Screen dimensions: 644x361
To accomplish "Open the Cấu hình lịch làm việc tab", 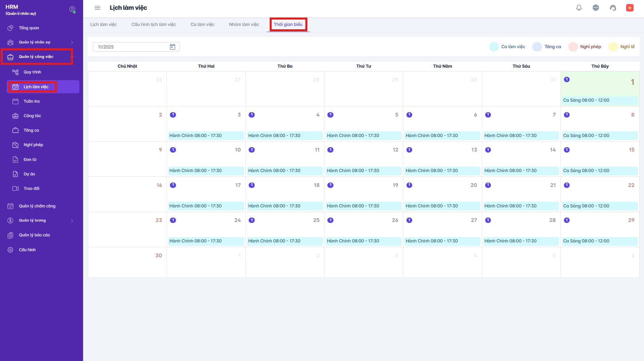I will [153, 25].
